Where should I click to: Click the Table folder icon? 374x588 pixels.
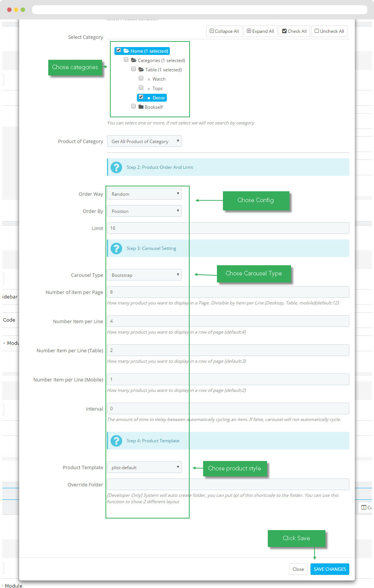tap(141, 69)
